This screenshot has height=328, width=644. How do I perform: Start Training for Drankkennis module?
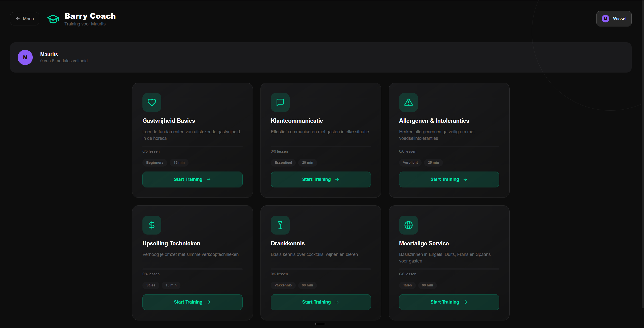pos(321,302)
